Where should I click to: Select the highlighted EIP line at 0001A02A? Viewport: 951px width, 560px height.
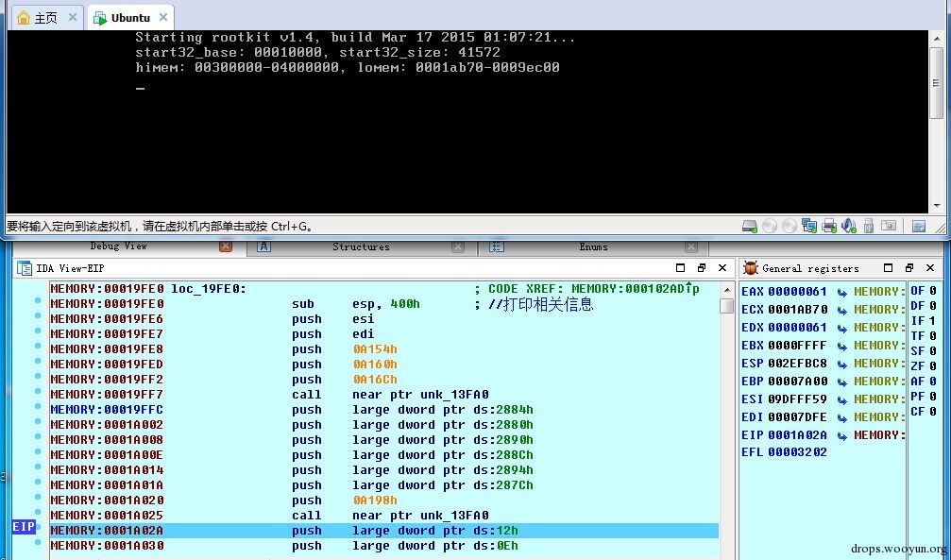point(384,531)
